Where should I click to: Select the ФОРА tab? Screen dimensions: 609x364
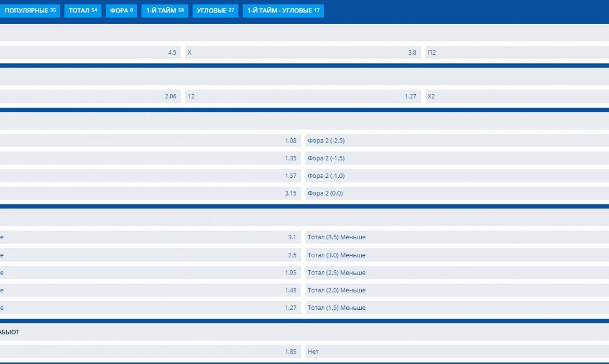pos(121,10)
